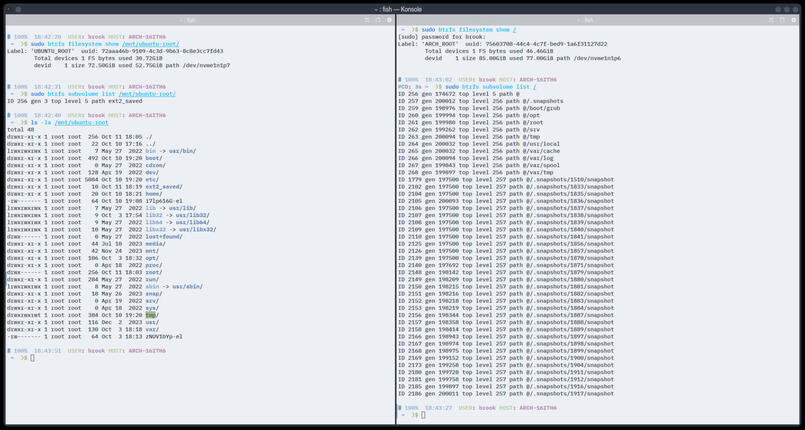Click the 'srv/' entry in left ls listing
This screenshot has width=805, height=430.
pos(152,301)
